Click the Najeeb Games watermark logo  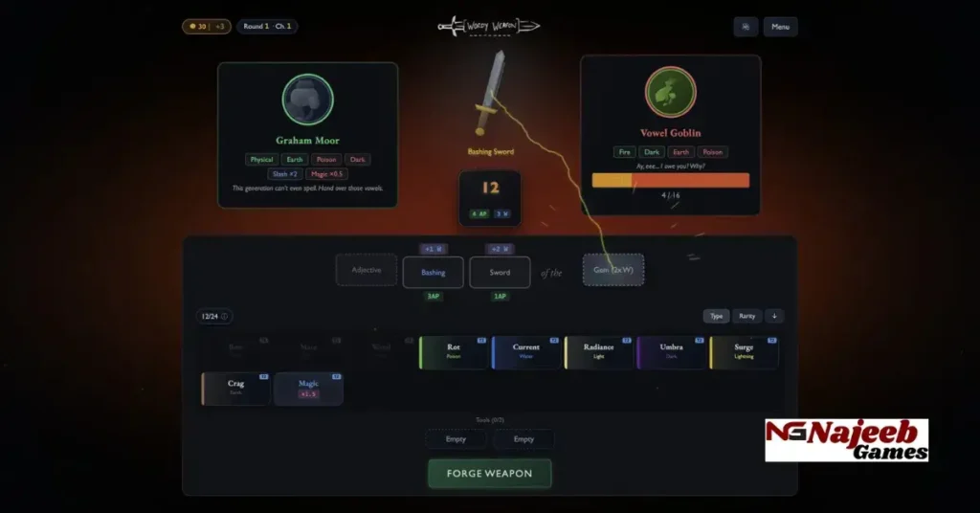(846, 440)
